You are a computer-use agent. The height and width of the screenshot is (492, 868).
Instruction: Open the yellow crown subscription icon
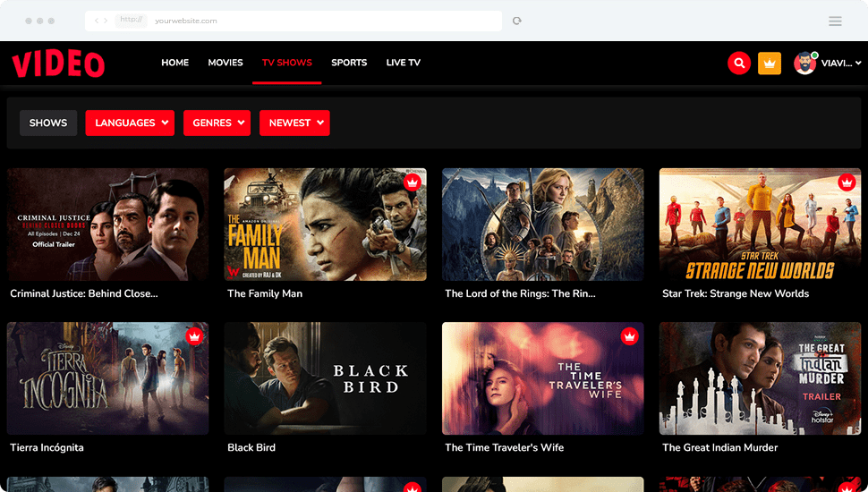770,64
